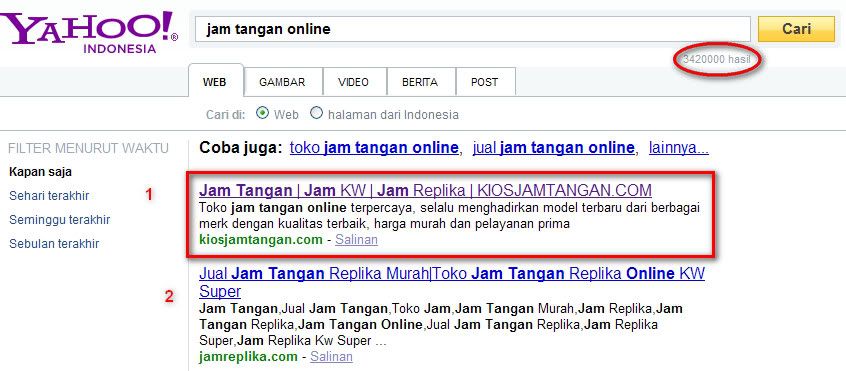846x371 pixels.
Task: Try suggestion 'jual jam tangan online'
Action: pyautogui.click(x=554, y=148)
